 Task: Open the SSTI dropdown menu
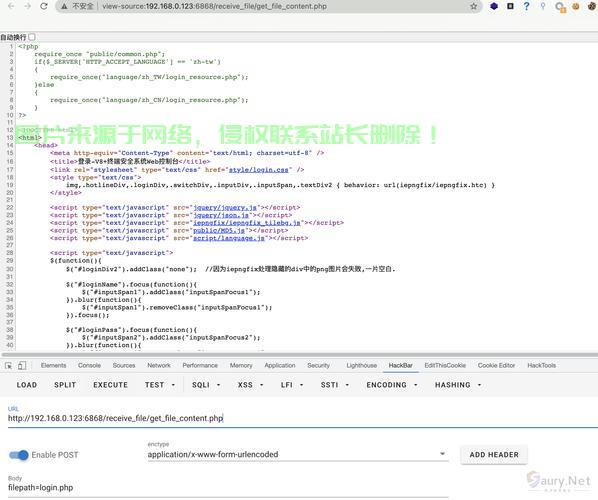334,385
